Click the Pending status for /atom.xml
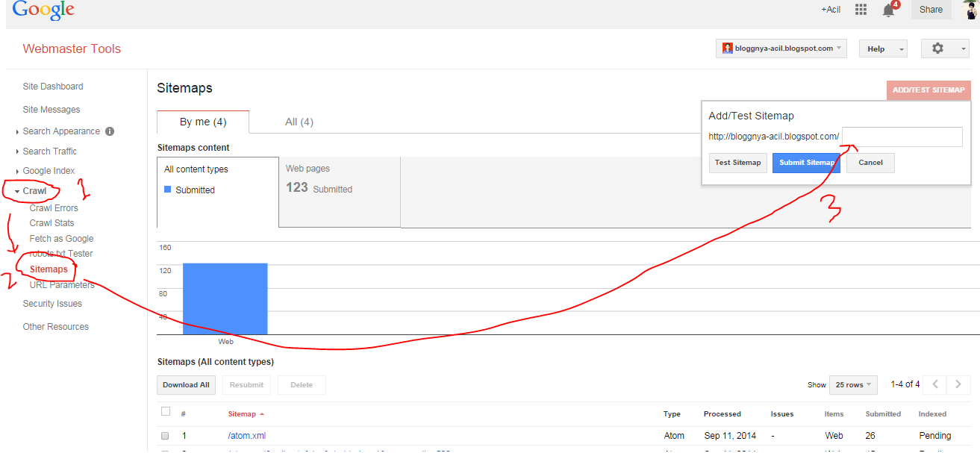 pos(934,436)
